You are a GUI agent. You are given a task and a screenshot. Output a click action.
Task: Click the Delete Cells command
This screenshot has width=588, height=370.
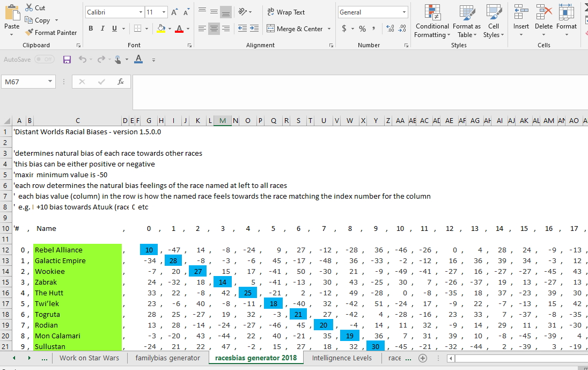pos(543,21)
